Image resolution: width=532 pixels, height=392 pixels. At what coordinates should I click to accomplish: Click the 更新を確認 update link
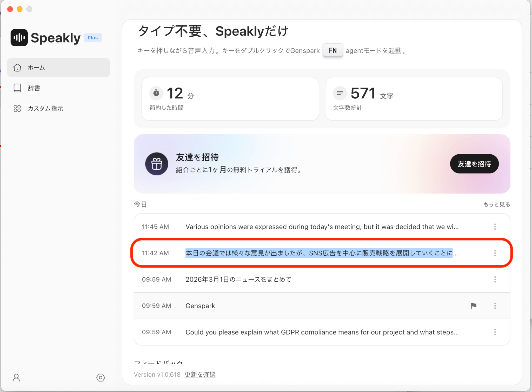200,375
